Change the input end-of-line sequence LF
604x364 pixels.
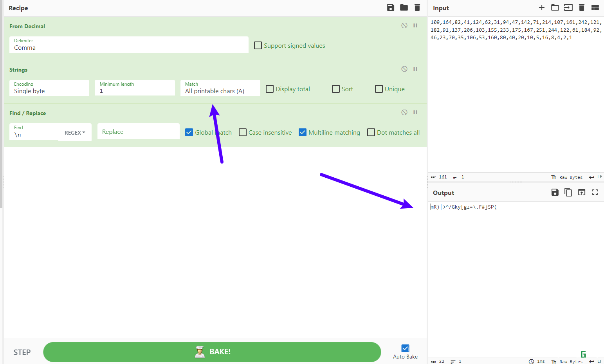click(596, 177)
